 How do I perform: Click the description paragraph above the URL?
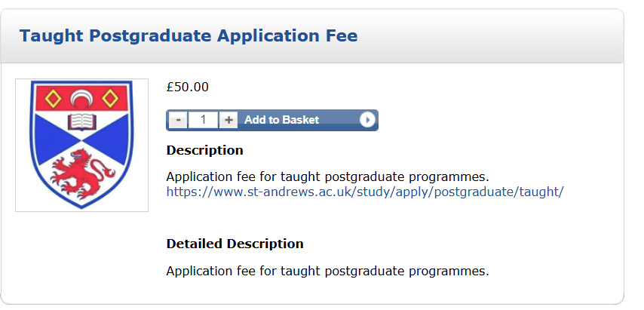point(327,176)
